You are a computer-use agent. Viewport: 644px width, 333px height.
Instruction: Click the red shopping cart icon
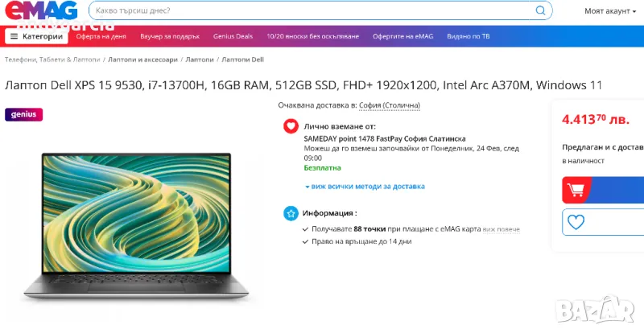tap(576, 190)
